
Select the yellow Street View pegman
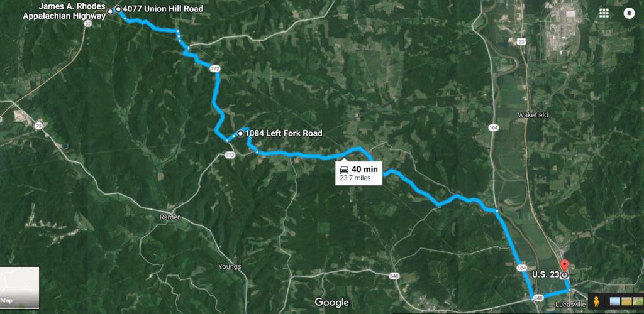(596, 303)
